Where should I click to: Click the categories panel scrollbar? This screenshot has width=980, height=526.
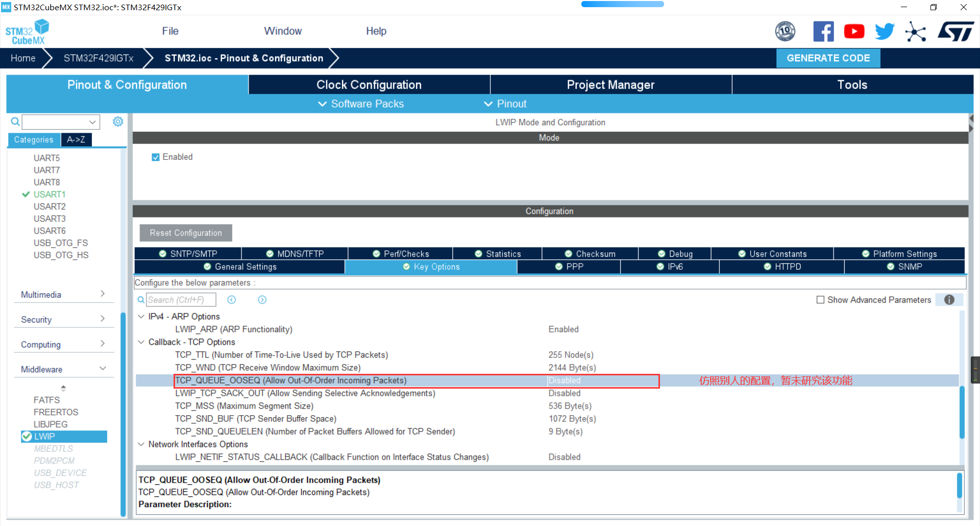[x=123, y=414]
